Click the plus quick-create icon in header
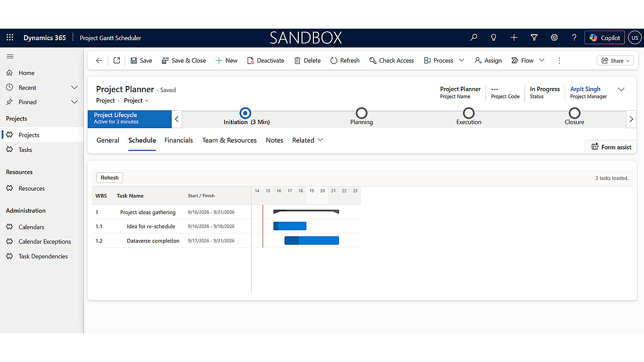Image resolution: width=644 pixels, height=362 pixels. (x=514, y=38)
